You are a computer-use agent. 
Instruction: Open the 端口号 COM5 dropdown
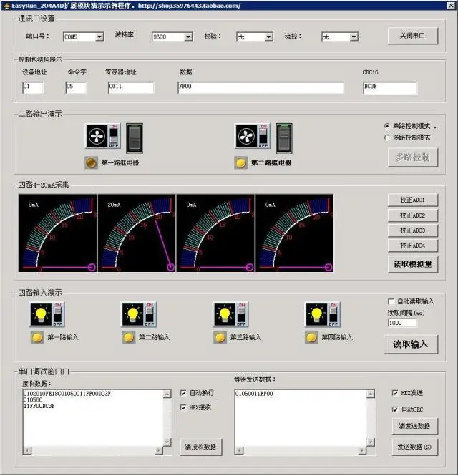click(x=99, y=37)
